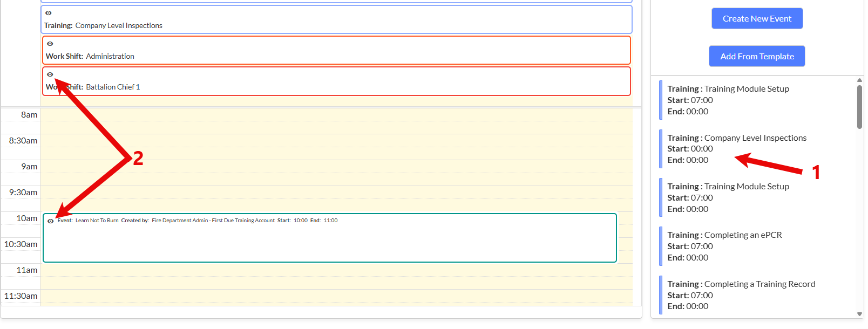This screenshot has width=868, height=329.
Task: Select Completing a Training Record template
Action: tap(741, 295)
